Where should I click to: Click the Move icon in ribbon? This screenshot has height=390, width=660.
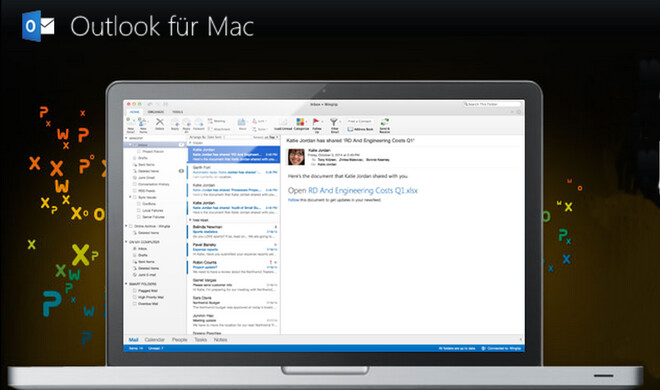(242, 122)
